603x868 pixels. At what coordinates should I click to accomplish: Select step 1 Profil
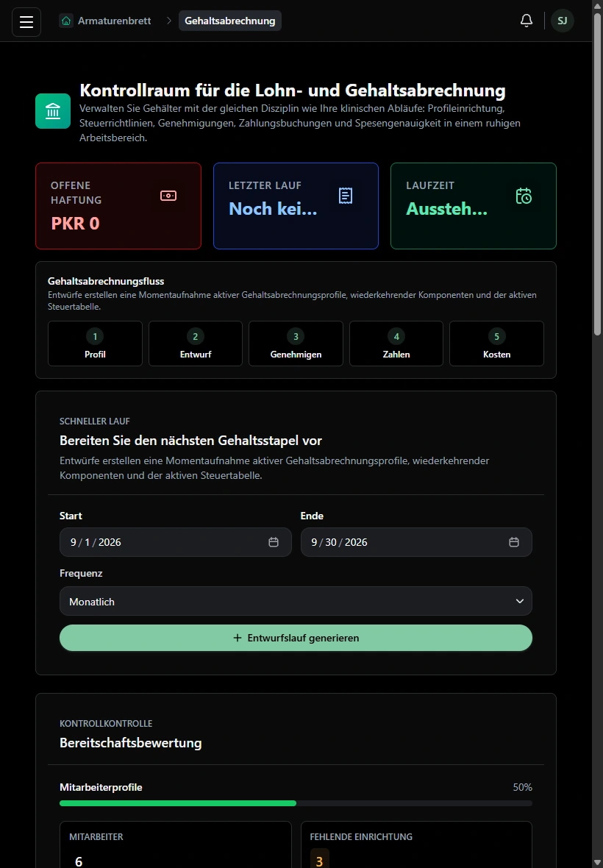tap(95, 344)
